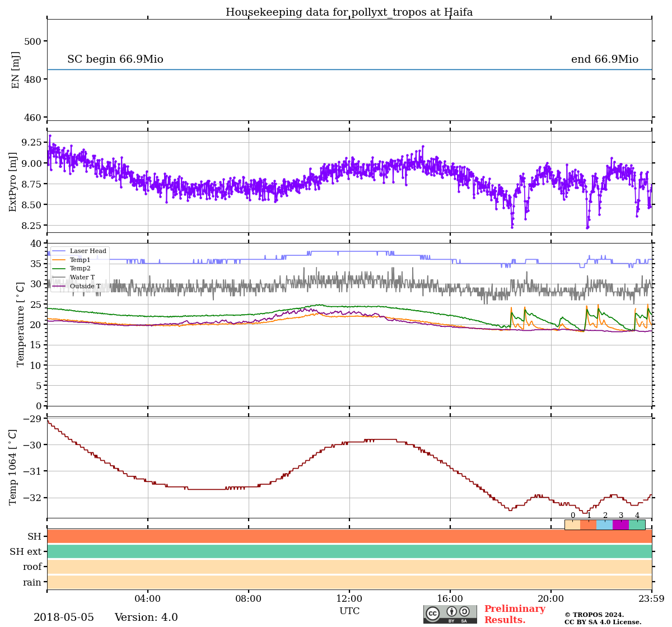Click the EN [mJ] axis label
This screenshot has width=672, height=627.
click(16, 70)
